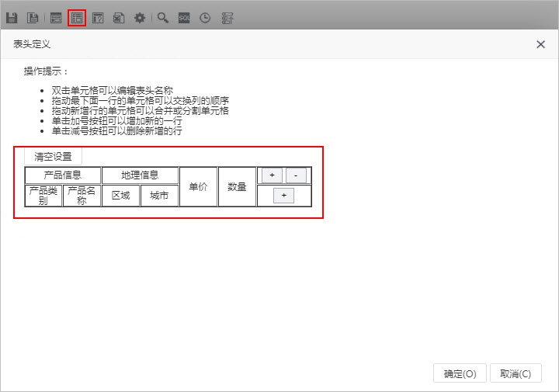Click the minus button to delete row

[x=296, y=175]
